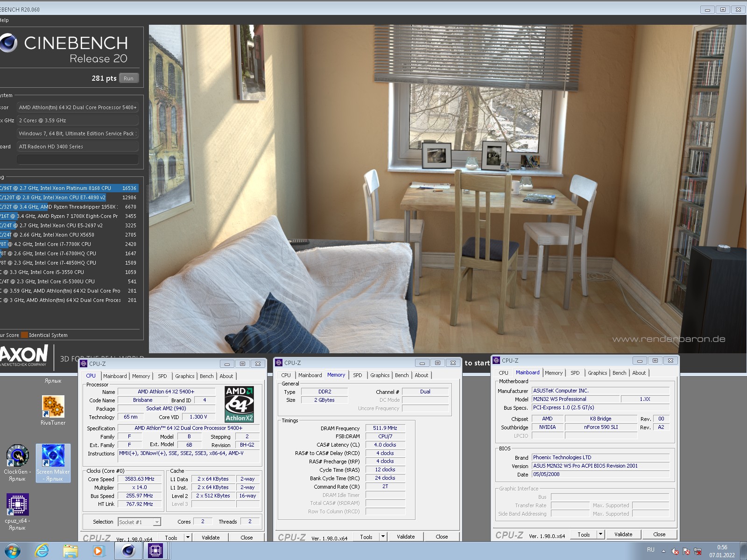747x560 pixels.
Task: Open Windows Explorer from the taskbar
Action: (x=70, y=551)
